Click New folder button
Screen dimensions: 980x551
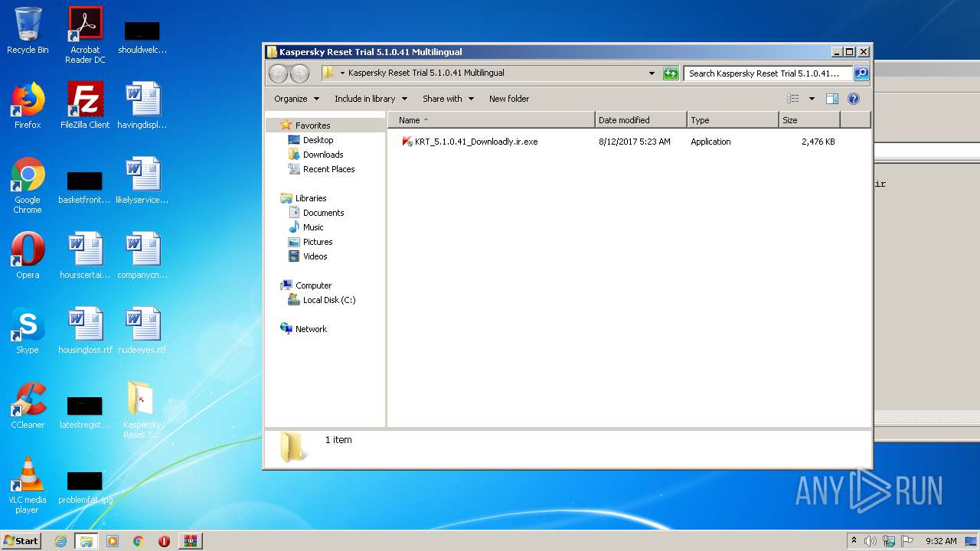(x=509, y=99)
